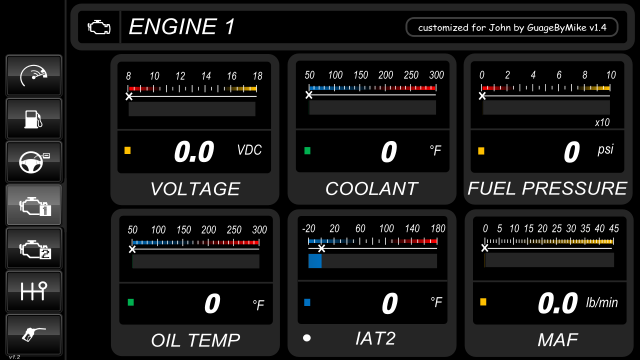The height and width of the screenshot is (360, 640).
Task: Open the steering wheel page
Action: 34,162
